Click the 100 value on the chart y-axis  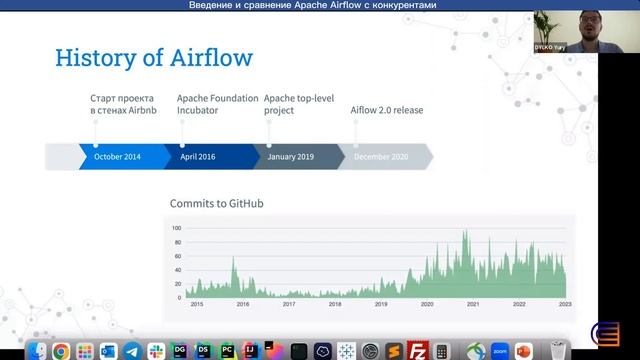coord(176,228)
